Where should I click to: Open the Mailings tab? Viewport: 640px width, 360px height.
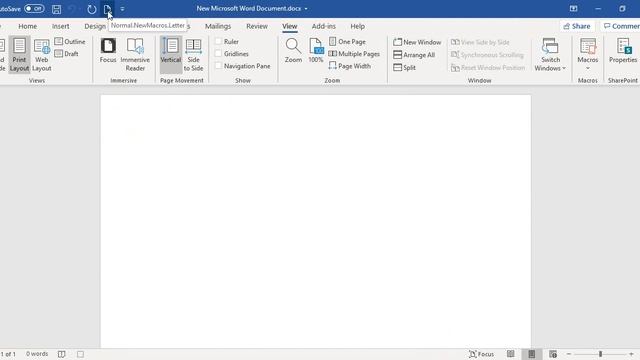click(x=218, y=26)
